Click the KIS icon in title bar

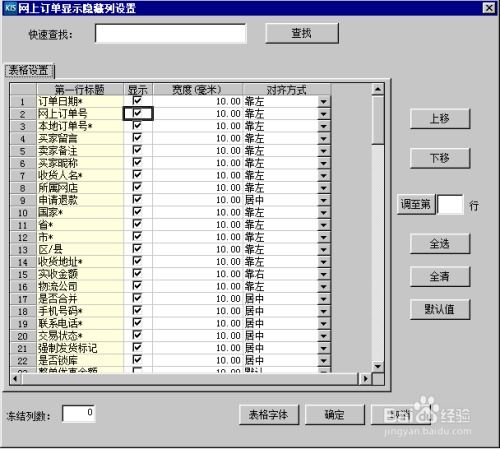point(10,8)
